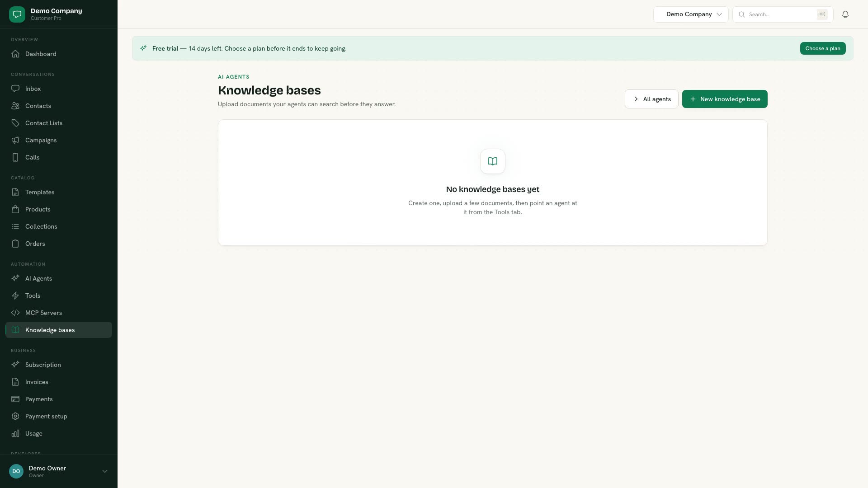
Task: Expand the Demo Owner account menu chevron
Action: [x=105, y=471]
